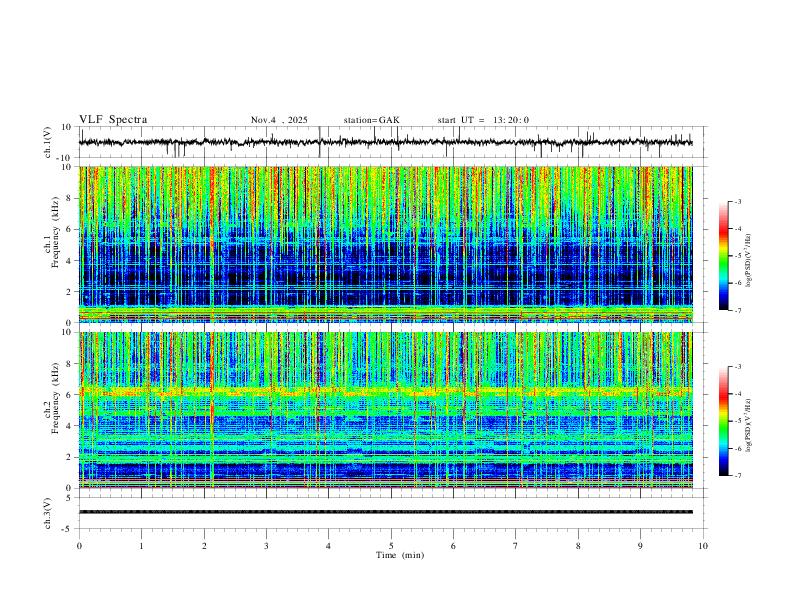Click the ch.2 spectrogram plot
The height and width of the screenshot is (612, 792).
click(x=386, y=410)
